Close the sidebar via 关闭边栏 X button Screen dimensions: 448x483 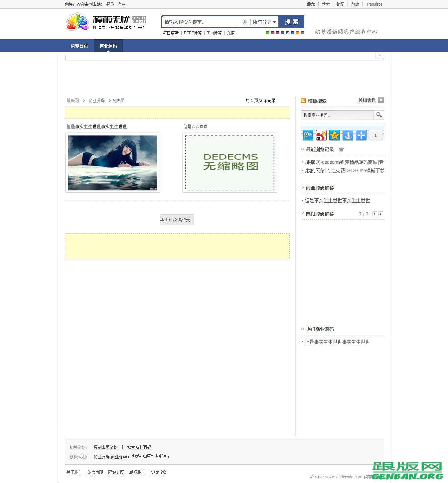pyautogui.click(x=380, y=100)
